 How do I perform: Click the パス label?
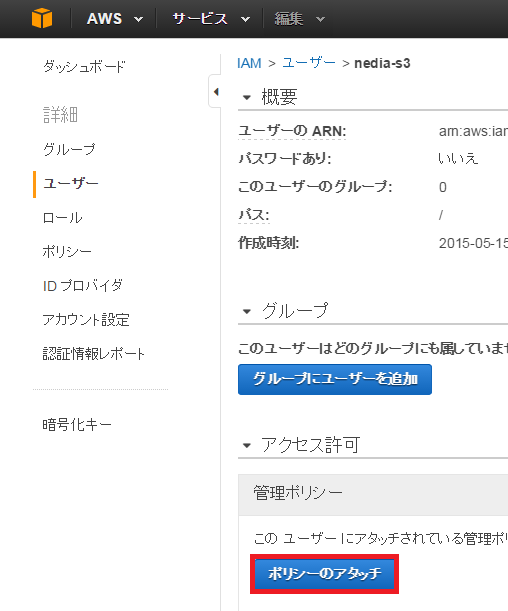click(x=254, y=215)
